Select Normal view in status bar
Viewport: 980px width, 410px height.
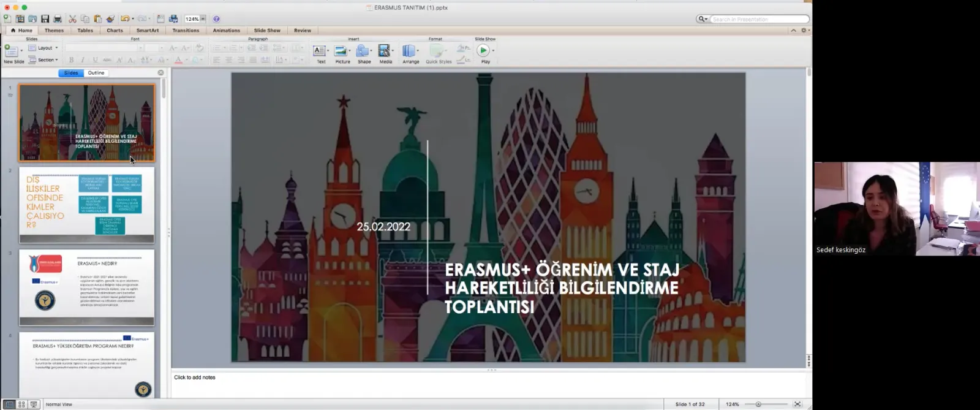click(x=9, y=404)
